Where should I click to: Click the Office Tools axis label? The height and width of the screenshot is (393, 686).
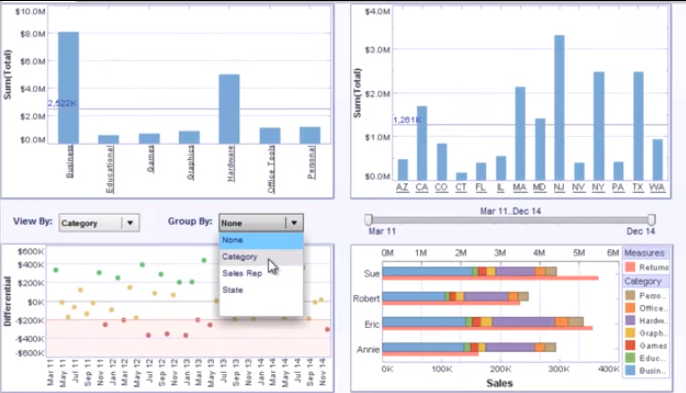tap(271, 169)
